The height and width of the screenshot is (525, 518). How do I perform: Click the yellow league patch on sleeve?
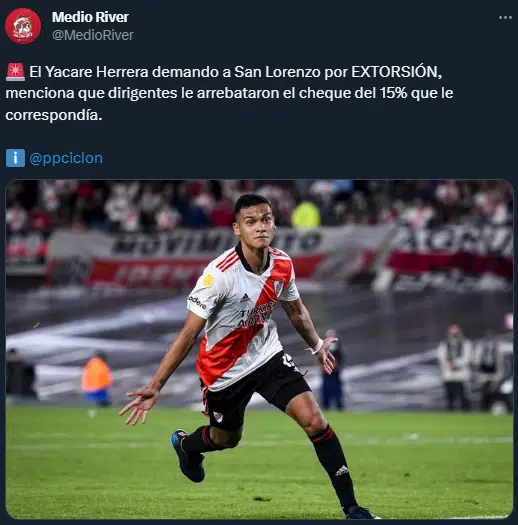point(208,280)
